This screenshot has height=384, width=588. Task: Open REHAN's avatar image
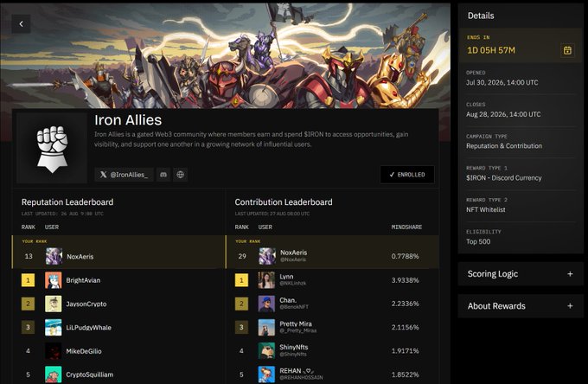click(x=266, y=374)
